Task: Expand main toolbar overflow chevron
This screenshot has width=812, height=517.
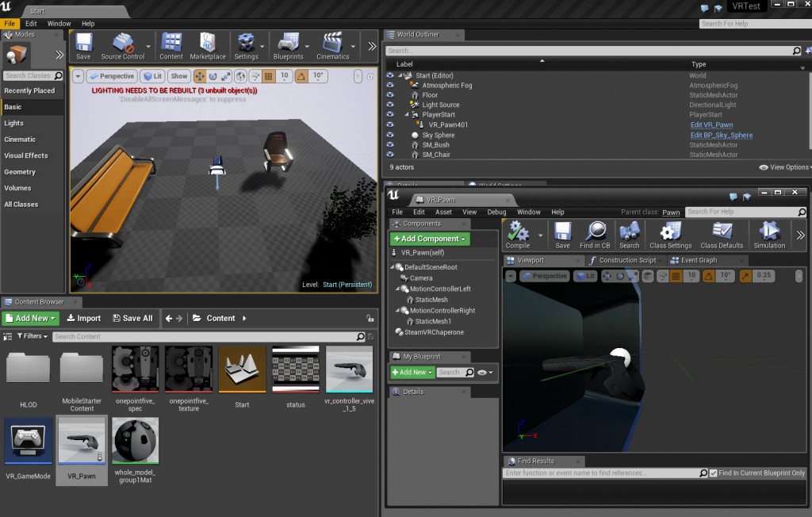Action: (x=372, y=46)
